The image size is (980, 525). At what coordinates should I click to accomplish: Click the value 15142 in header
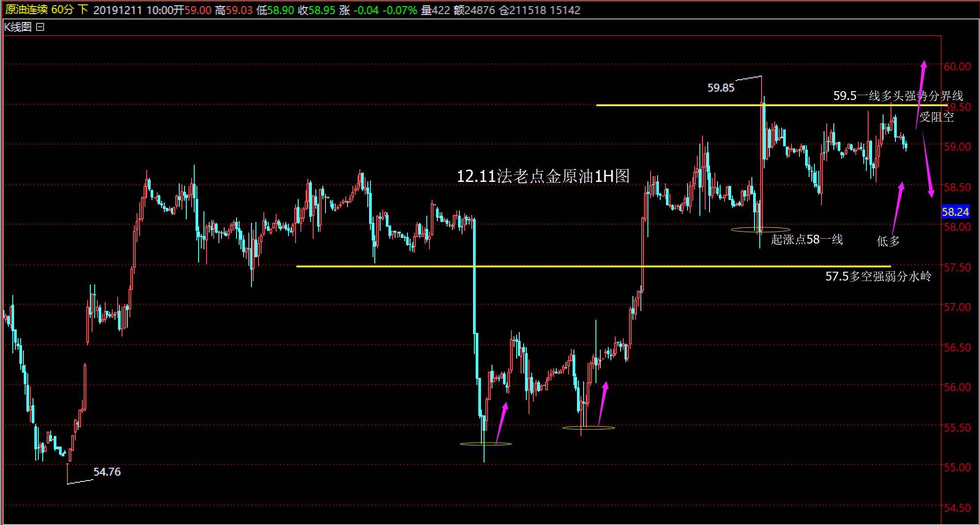[x=565, y=10]
